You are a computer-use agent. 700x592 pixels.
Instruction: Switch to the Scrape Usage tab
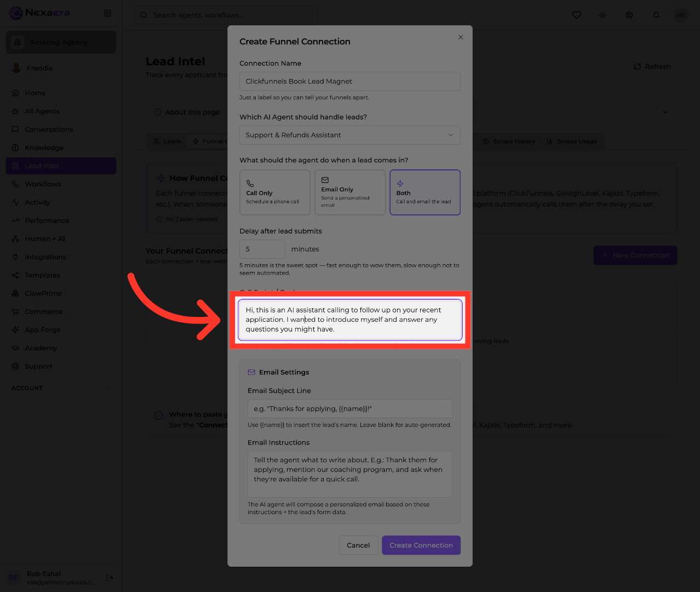coord(572,141)
